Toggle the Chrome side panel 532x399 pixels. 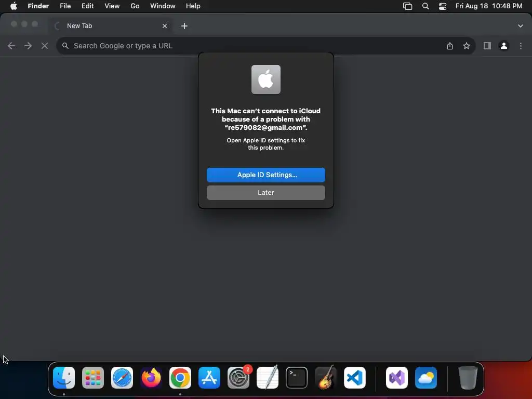point(487,46)
